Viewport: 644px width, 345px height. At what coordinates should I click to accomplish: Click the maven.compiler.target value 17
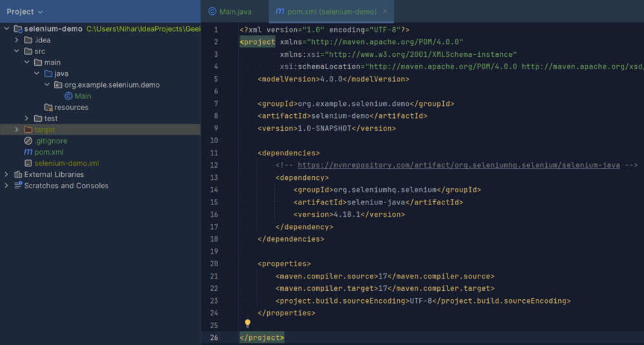[383, 289]
